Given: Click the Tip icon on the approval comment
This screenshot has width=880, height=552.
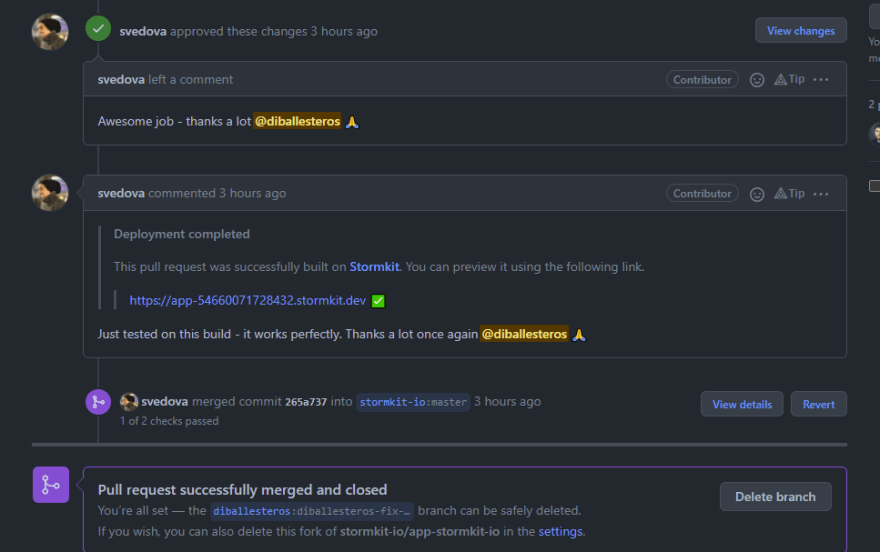Looking at the screenshot, I should (789, 80).
